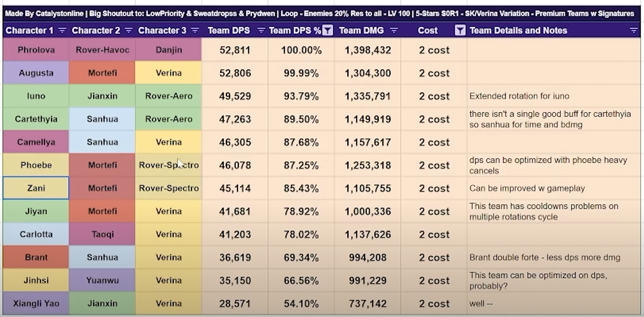The image size is (644, 317).
Task: Select the 89.50% Team DPS % cell
Action: [301, 119]
